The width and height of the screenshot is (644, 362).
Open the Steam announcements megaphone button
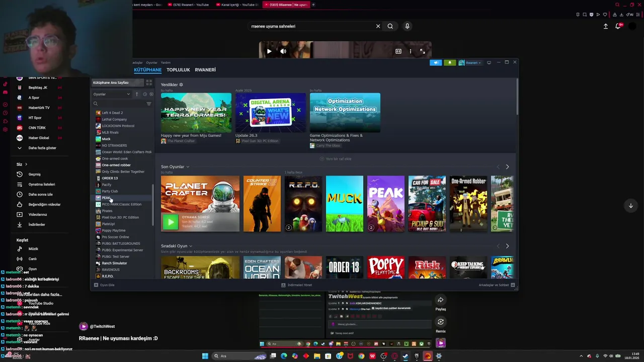click(x=436, y=63)
